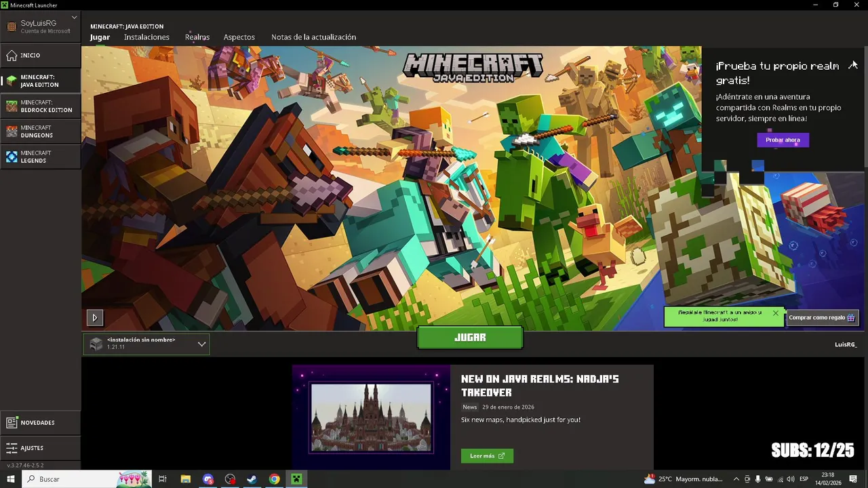The width and height of the screenshot is (868, 488).
Task: Open the installation version dropdown 1.21.11
Action: [x=146, y=344]
